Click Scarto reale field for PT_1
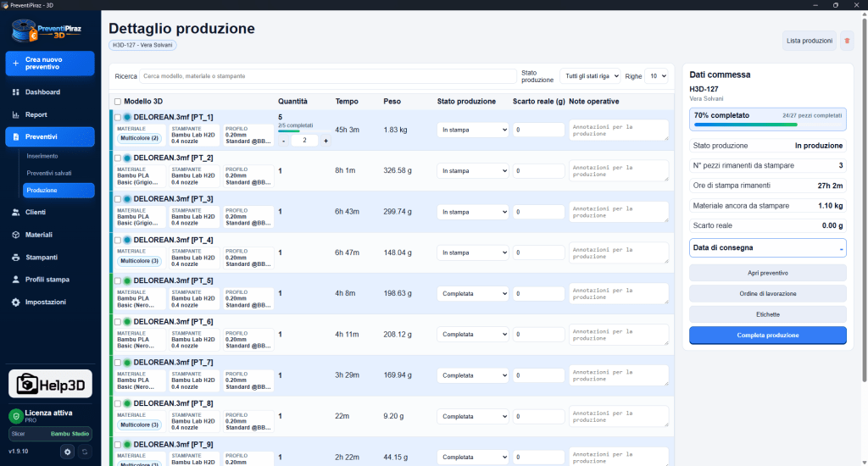Viewport: 868px width, 466px height. [x=538, y=130]
